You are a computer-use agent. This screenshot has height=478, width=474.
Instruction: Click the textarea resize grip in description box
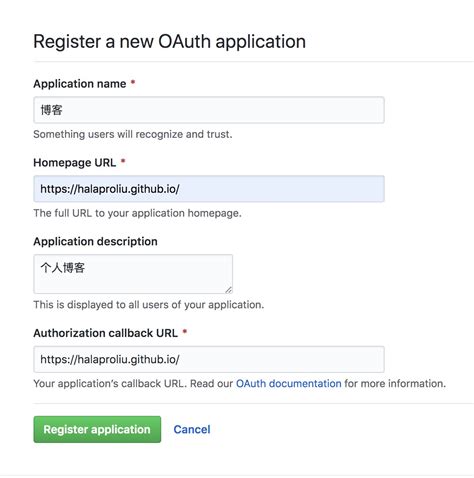pos(229,290)
